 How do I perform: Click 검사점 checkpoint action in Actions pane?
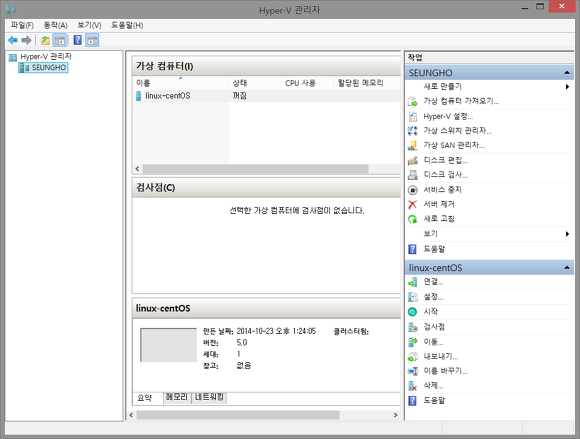[434, 327]
